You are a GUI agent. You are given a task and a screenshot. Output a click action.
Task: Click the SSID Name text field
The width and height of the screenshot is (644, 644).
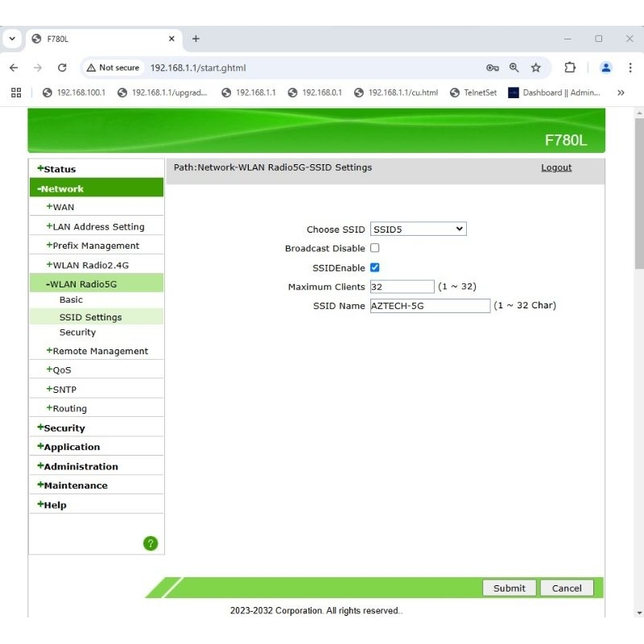point(430,306)
